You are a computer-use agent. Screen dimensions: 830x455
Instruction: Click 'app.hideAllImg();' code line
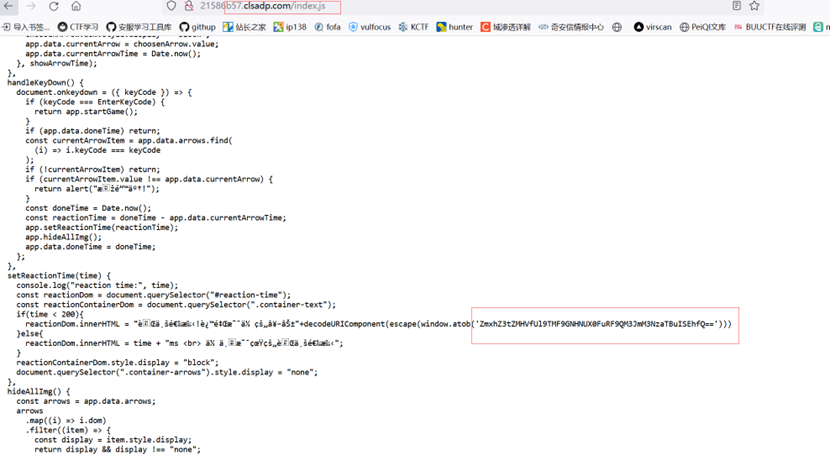pos(63,237)
